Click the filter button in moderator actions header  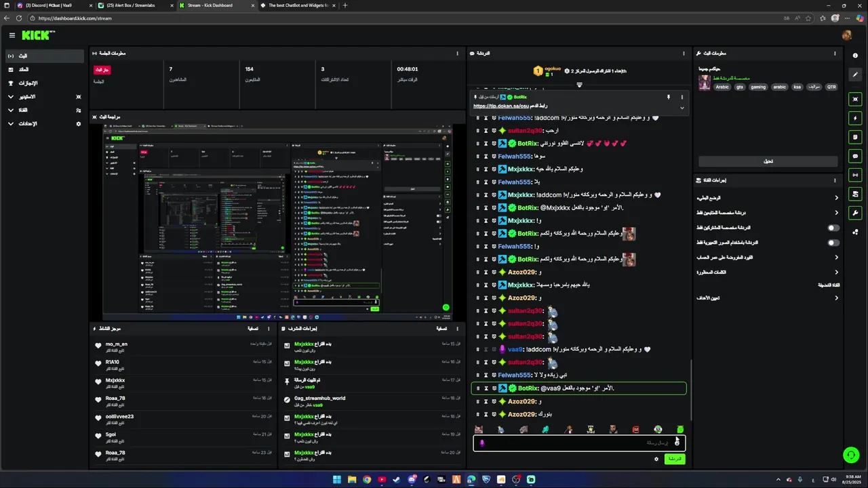[441, 329]
